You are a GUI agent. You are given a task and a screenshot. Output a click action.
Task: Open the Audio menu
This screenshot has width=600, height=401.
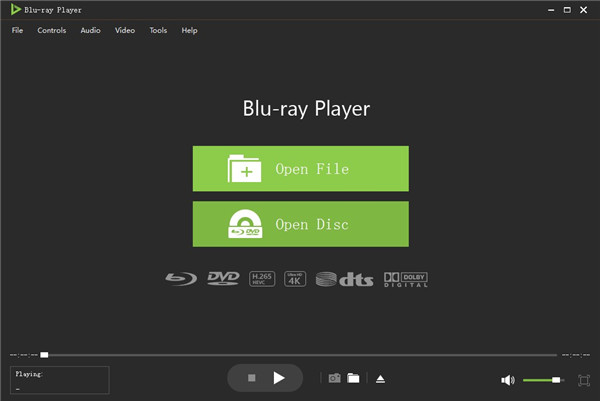click(x=90, y=30)
